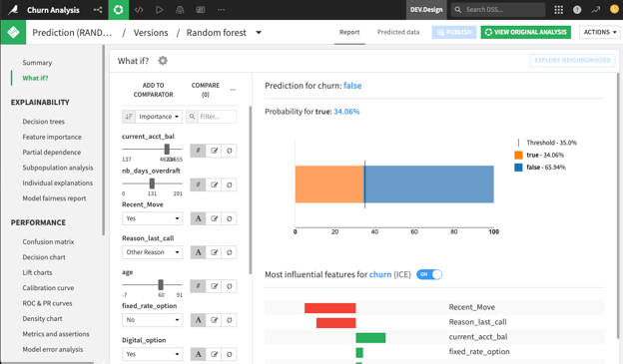Open Recent_Move Yes dropdown
Viewport: 623px width, 364px height.
pyautogui.click(x=152, y=218)
